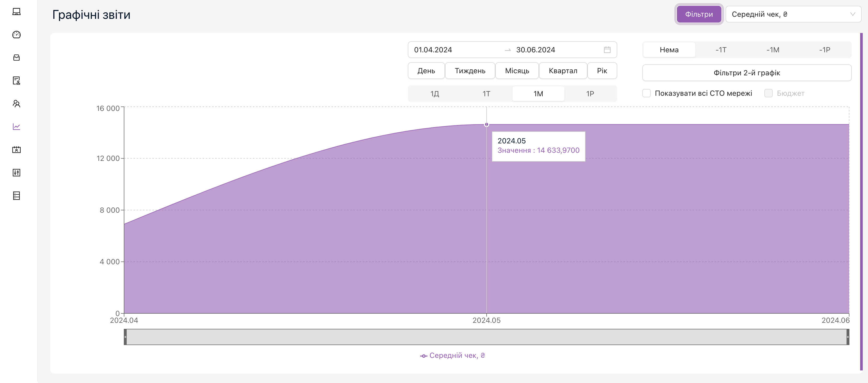Open the laptop icon in sidebar

tap(16, 12)
